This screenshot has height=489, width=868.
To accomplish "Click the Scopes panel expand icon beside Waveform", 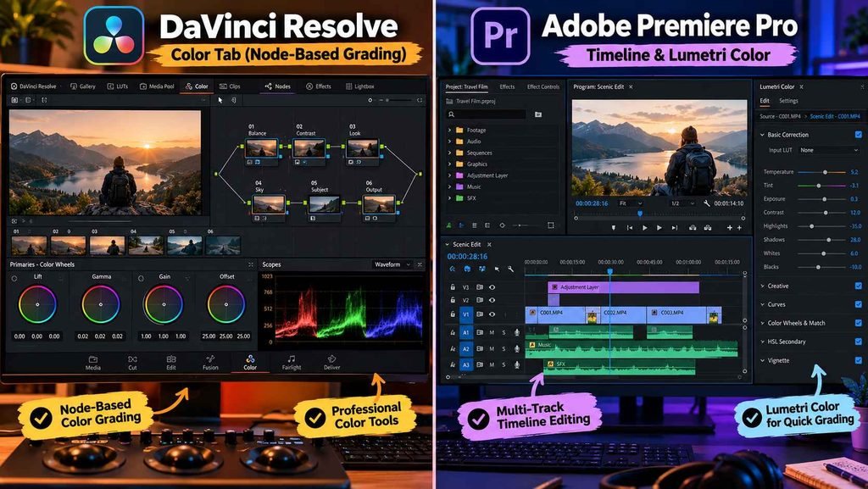I will click(x=420, y=264).
